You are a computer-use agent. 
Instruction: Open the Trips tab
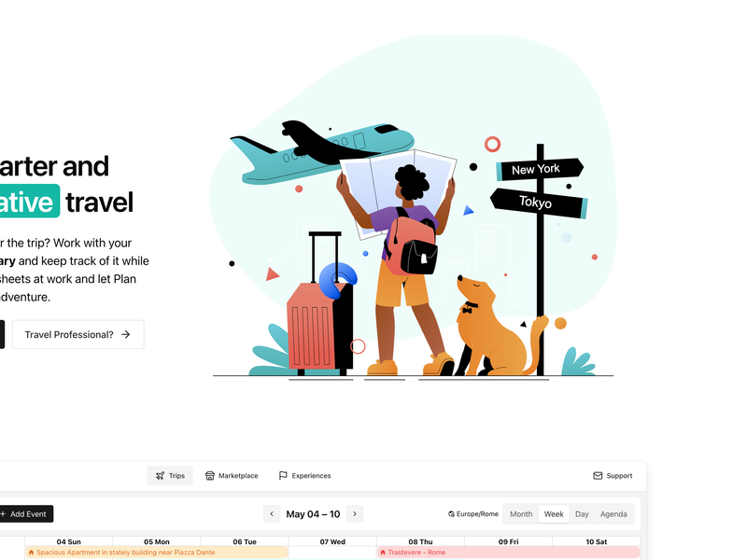click(x=170, y=476)
